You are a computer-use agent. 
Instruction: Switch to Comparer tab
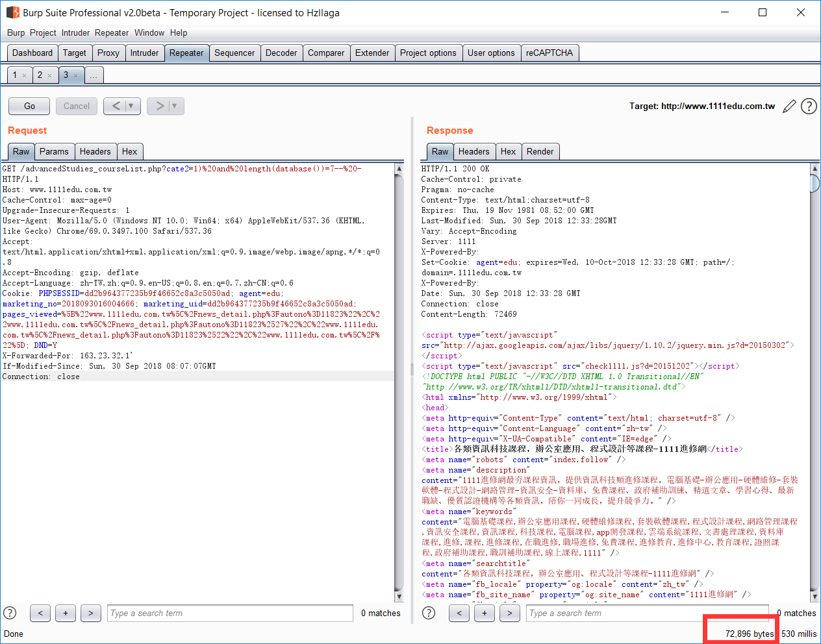[x=326, y=53]
